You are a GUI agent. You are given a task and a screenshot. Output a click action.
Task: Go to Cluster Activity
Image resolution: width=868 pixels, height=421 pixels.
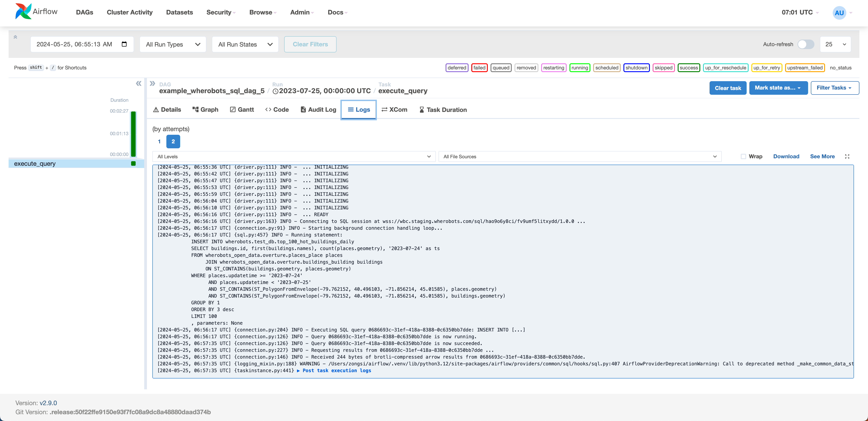130,12
